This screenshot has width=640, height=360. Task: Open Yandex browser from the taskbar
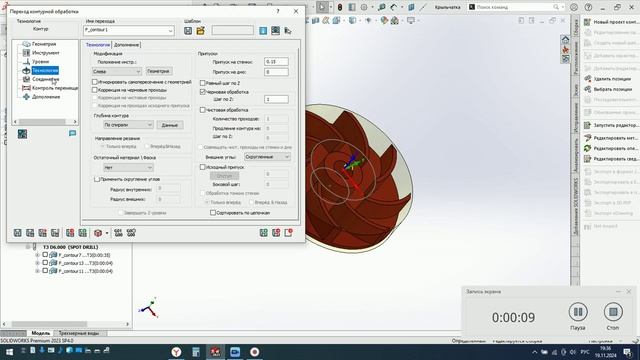coord(176,352)
